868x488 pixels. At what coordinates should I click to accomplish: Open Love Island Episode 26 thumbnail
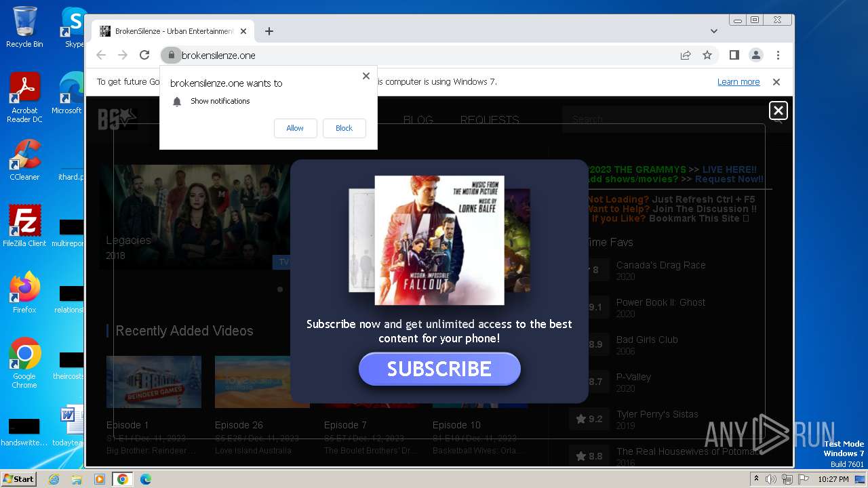click(x=262, y=382)
